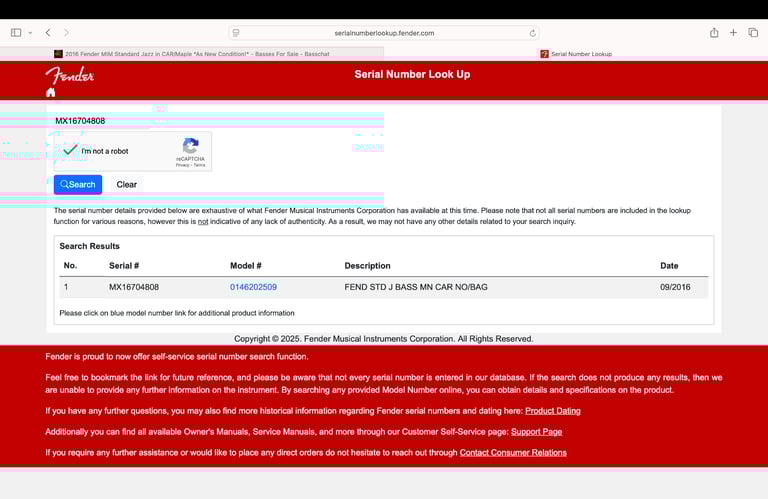This screenshot has height=499, width=768.
Task: Start the lookup with the Search button
Action: (x=78, y=185)
